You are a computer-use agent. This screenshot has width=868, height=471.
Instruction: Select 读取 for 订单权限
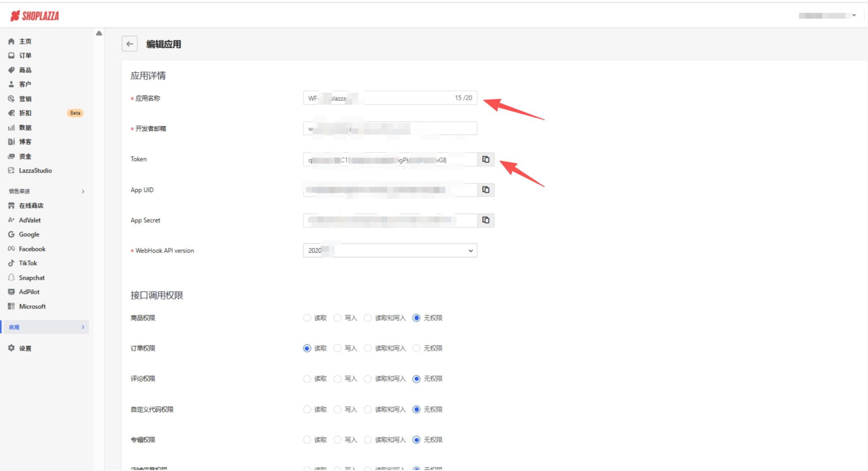click(x=307, y=348)
